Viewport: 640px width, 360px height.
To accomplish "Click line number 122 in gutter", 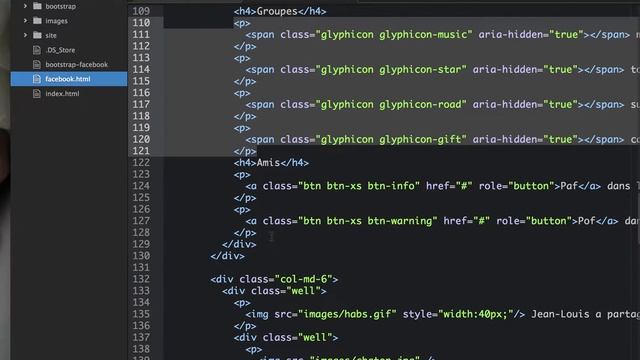I will pyautogui.click(x=141, y=162).
